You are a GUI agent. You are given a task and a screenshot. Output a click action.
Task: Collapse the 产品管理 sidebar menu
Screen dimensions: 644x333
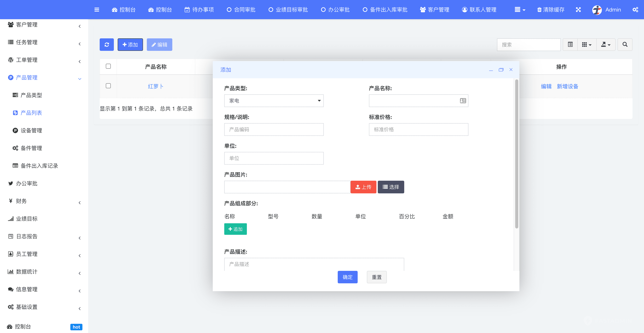[44, 77]
